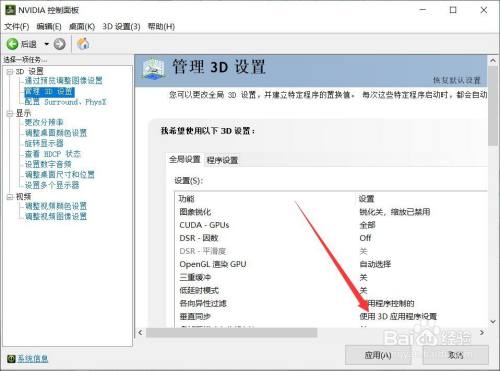500x371 pixels.
Task: Click the vertical scrollbar up arrow
Action: (x=493, y=61)
